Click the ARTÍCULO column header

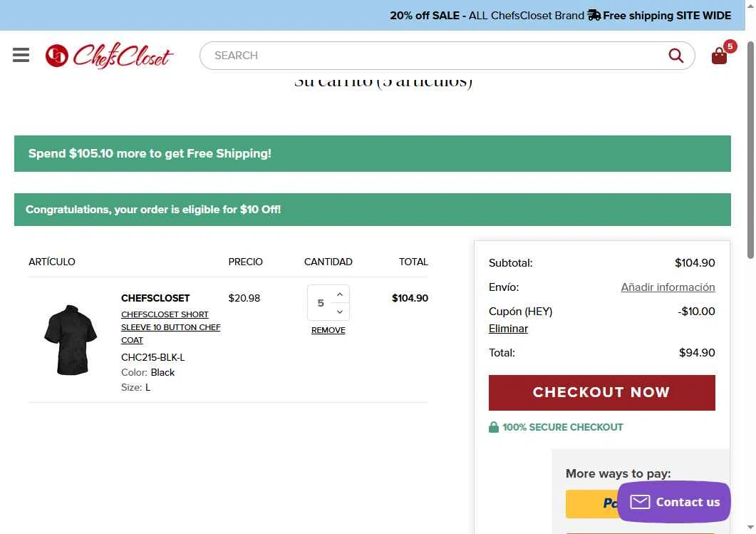(x=51, y=262)
